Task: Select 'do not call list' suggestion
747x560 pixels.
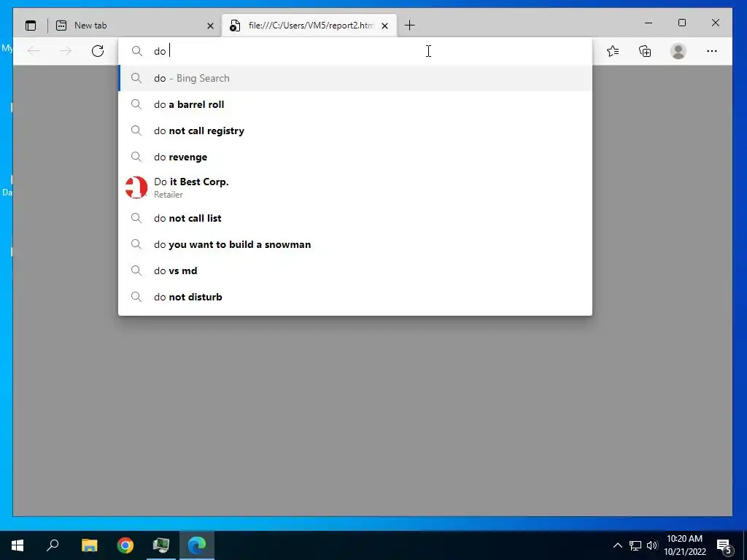Action: tap(355, 218)
